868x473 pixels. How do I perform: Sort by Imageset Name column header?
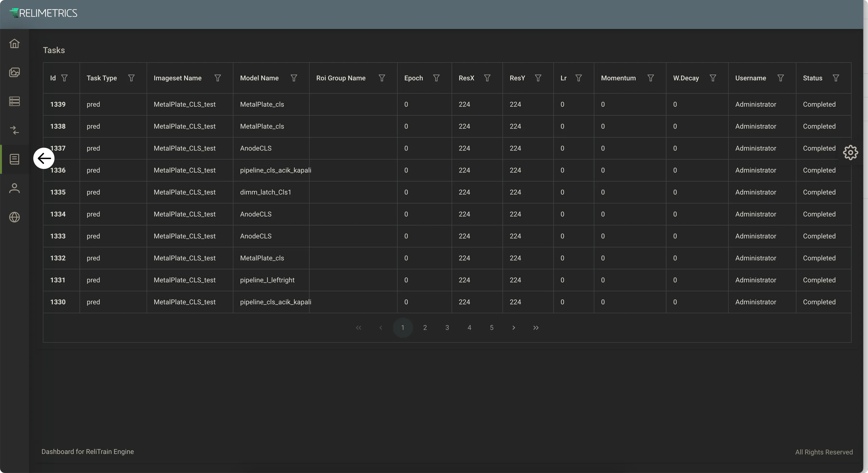pyautogui.click(x=177, y=78)
